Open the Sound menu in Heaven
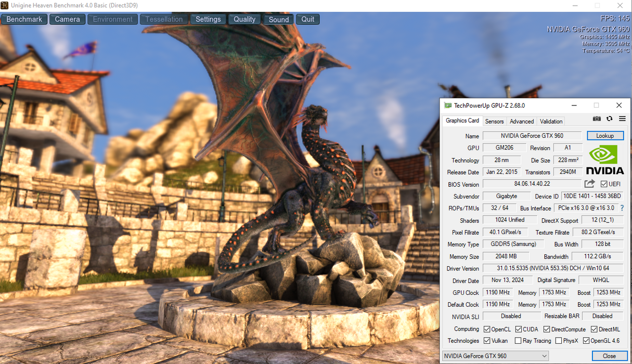632x364 pixels. pyautogui.click(x=279, y=19)
